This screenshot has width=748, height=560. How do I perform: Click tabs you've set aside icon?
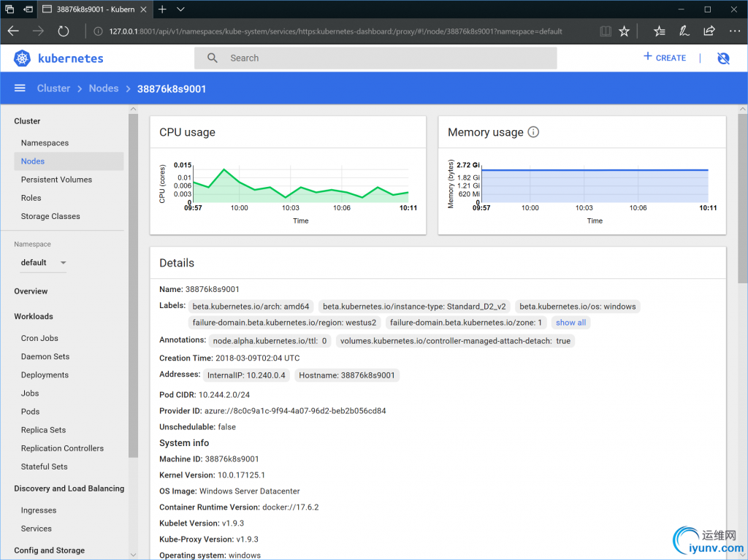tap(9, 9)
